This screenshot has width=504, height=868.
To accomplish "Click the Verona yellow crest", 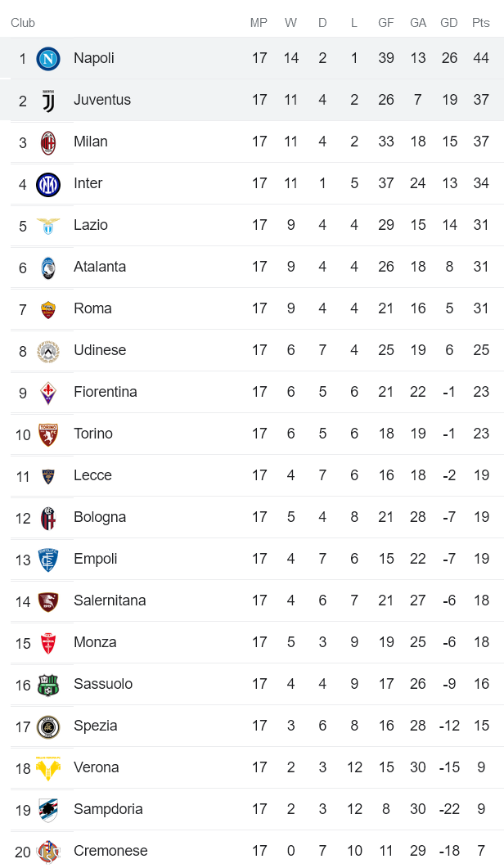I will click(x=48, y=768).
